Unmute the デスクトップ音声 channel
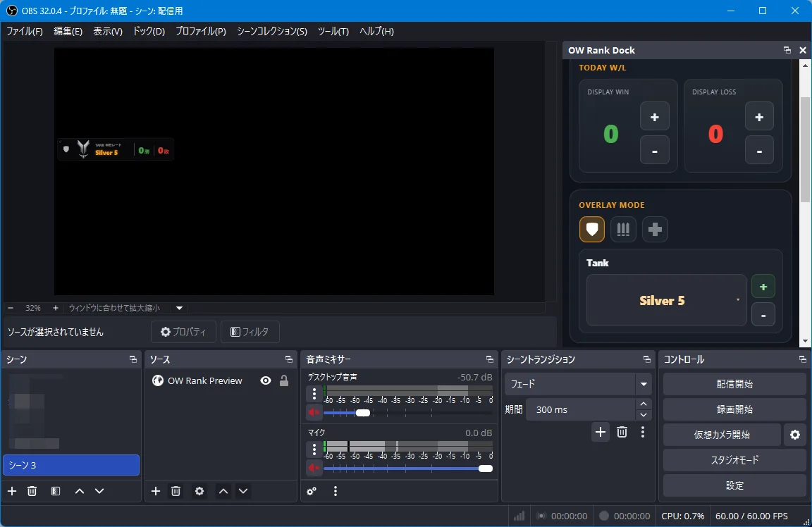 click(314, 413)
